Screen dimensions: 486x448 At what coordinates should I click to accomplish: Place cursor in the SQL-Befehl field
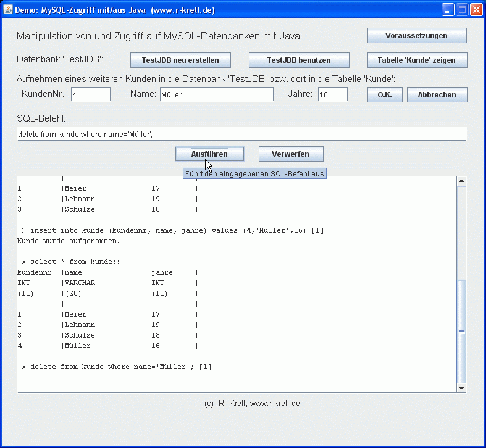pos(241,134)
